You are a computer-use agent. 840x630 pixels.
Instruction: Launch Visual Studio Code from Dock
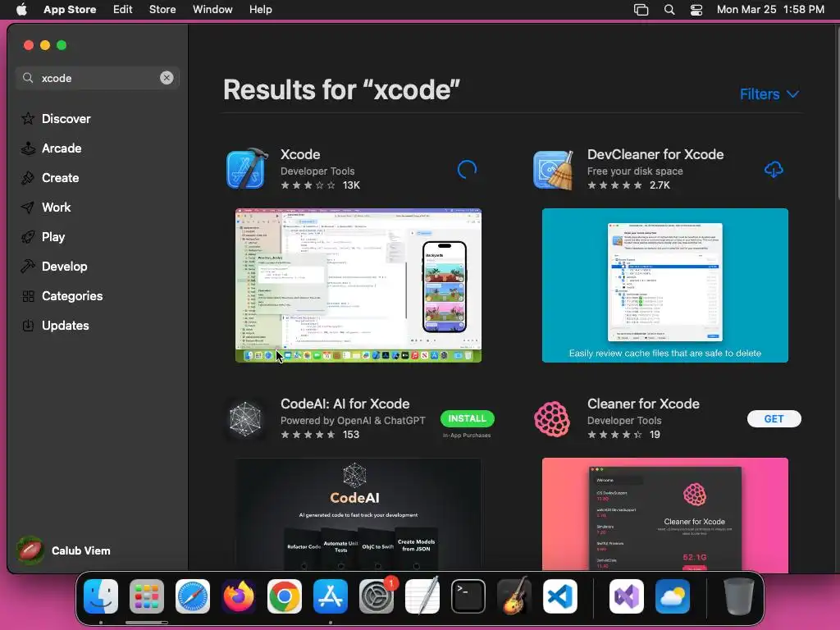point(560,596)
